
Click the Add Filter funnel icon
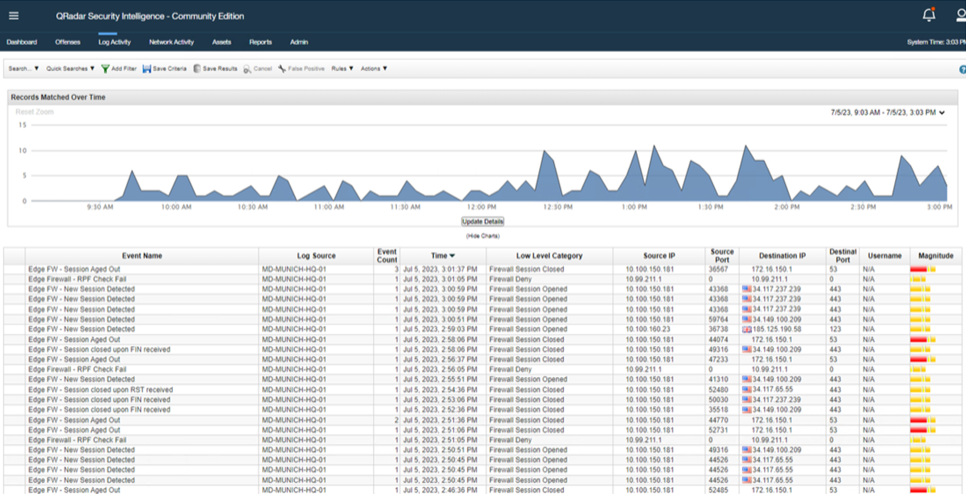click(x=106, y=69)
